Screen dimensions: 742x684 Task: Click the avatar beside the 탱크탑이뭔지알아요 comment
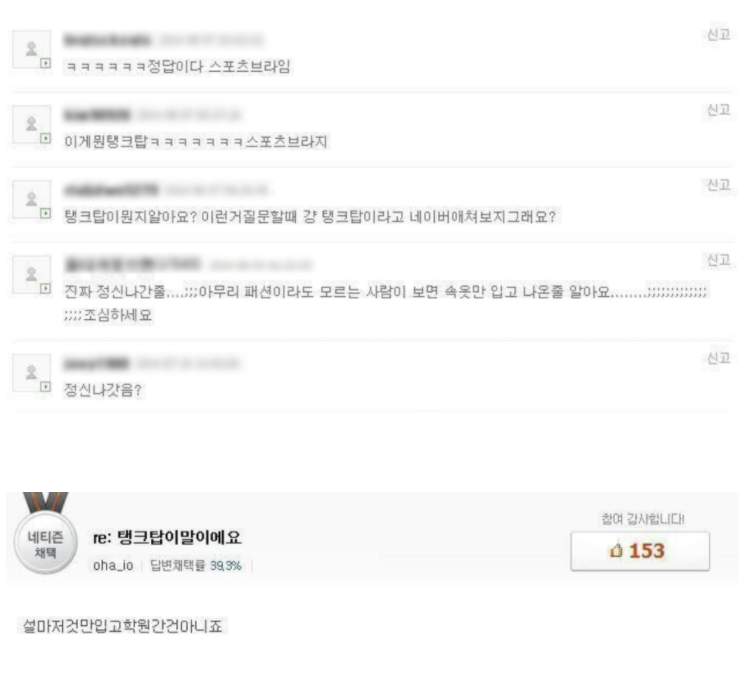click(31, 199)
